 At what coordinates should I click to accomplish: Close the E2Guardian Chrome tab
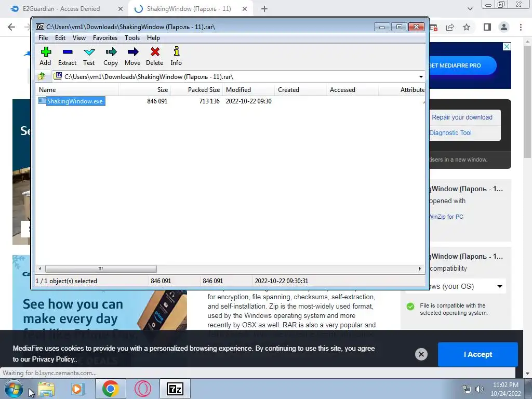tap(121, 9)
